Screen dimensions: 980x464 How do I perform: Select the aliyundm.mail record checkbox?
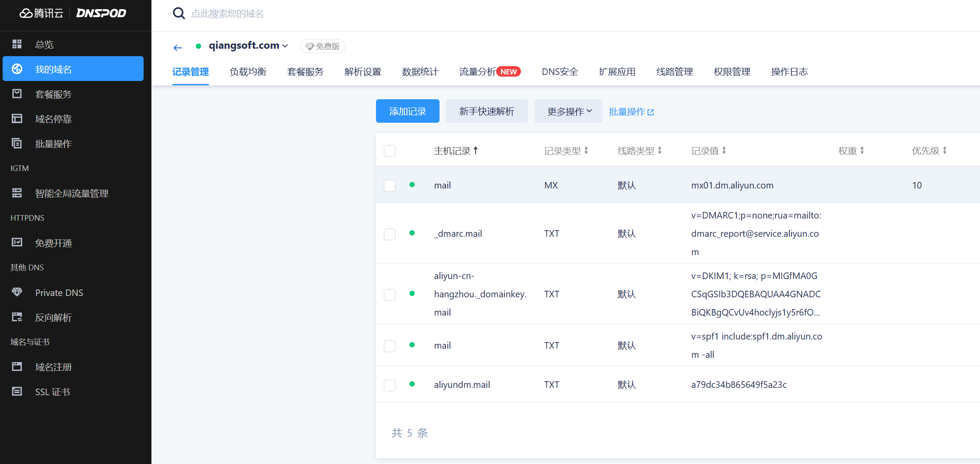(389, 385)
